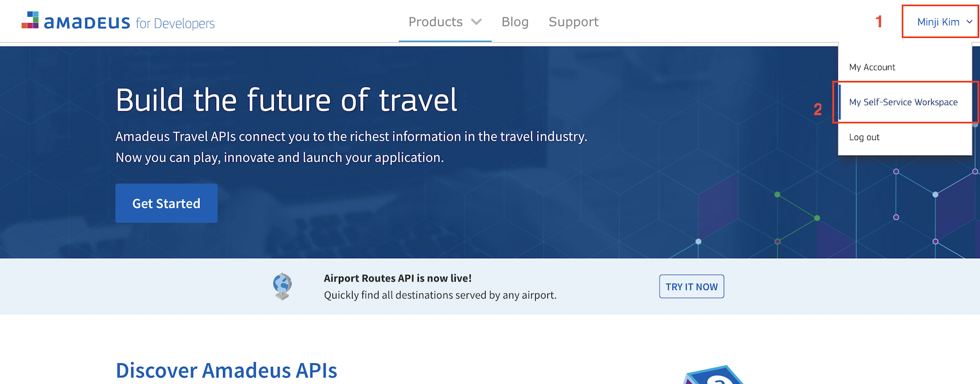Image resolution: width=980 pixels, height=384 pixels.
Task: Click the blue cube illustration below banner
Action: click(713, 375)
